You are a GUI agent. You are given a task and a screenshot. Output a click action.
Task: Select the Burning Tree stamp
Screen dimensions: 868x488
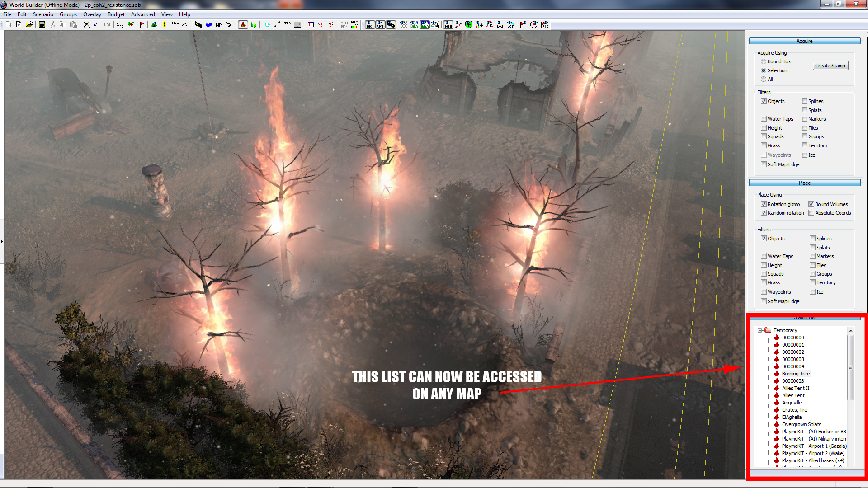[x=796, y=374]
